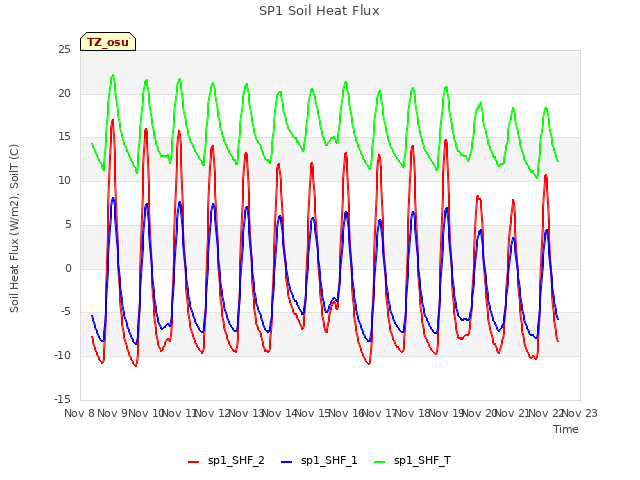Click the y-axis tick label -15
This screenshot has width=640, height=480.
[62, 399]
